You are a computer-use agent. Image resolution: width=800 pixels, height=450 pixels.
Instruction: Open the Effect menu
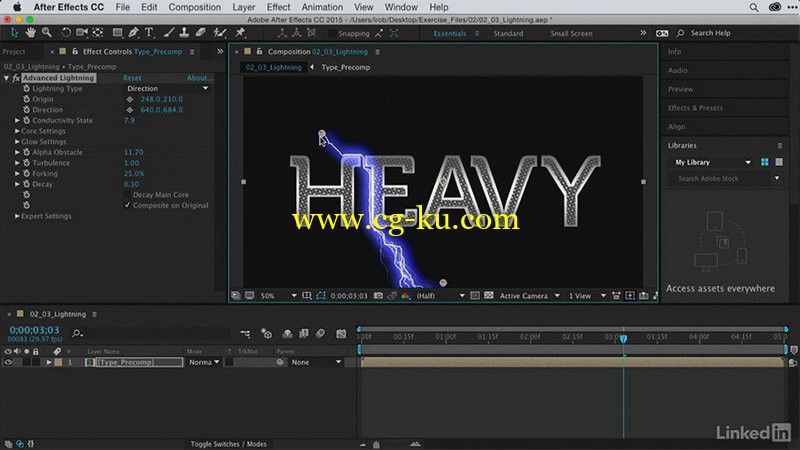click(x=278, y=7)
